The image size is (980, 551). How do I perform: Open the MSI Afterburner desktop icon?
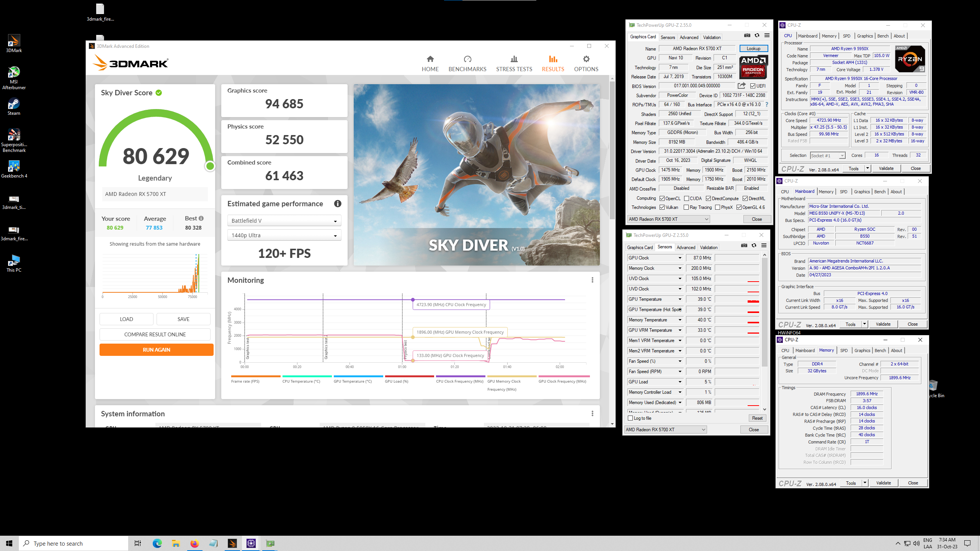click(14, 78)
